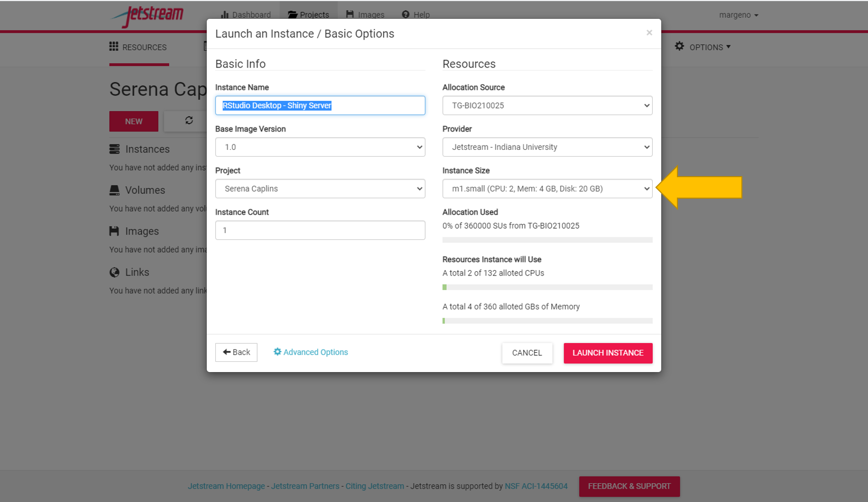Click '0% of 360000 SUs from TG-BIO210025' text

[x=510, y=225]
